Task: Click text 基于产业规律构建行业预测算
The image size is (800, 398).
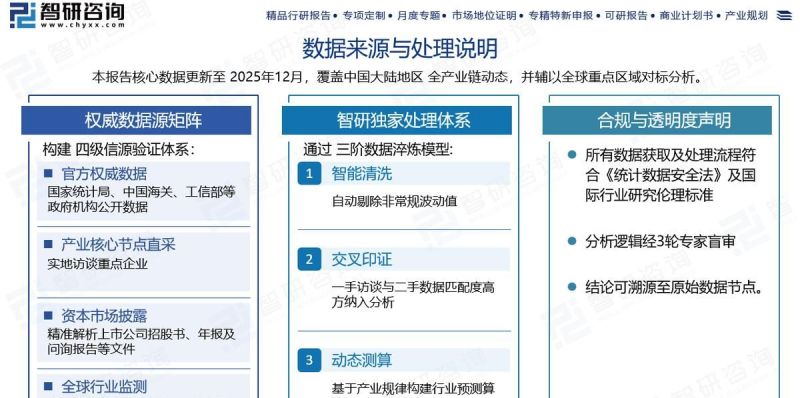Action: (x=413, y=389)
